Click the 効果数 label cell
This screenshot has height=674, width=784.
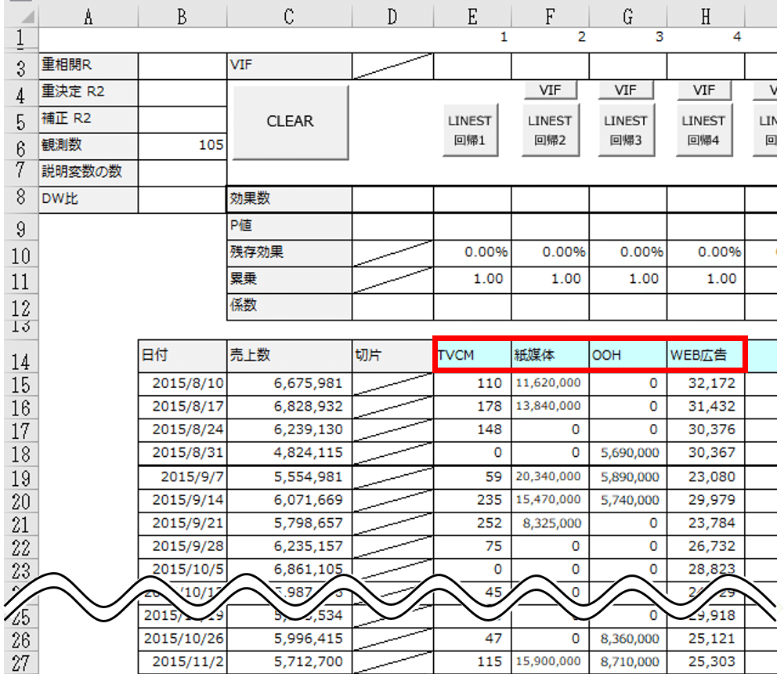pos(290,199)
